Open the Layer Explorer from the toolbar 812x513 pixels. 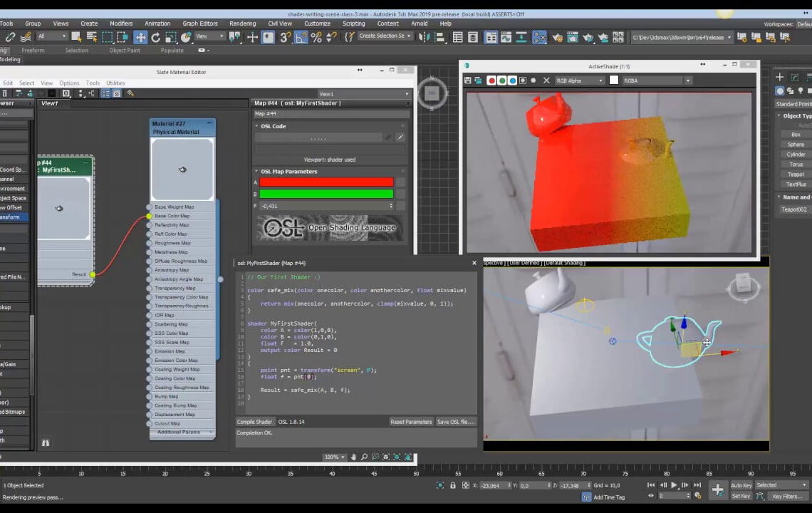coord(474,36)
